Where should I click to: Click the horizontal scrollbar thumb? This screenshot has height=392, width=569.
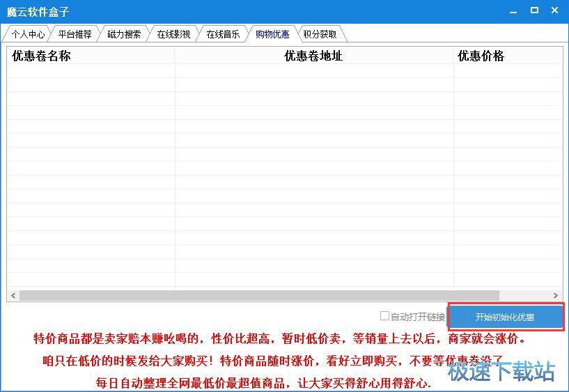point(260,295)
